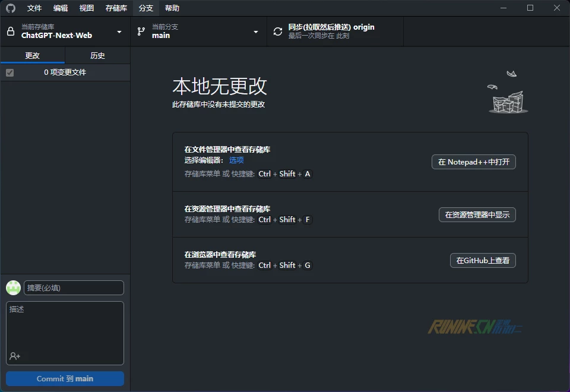Click the repository lock icon
Image resolution: width=570 pixels, height=392 pixels.
(x=11, y=31)
